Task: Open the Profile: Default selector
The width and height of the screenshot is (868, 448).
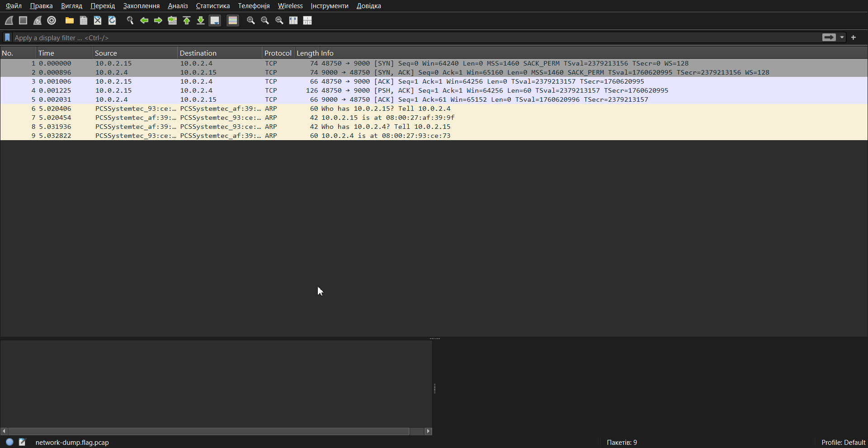Action: [x=843, y=443]
